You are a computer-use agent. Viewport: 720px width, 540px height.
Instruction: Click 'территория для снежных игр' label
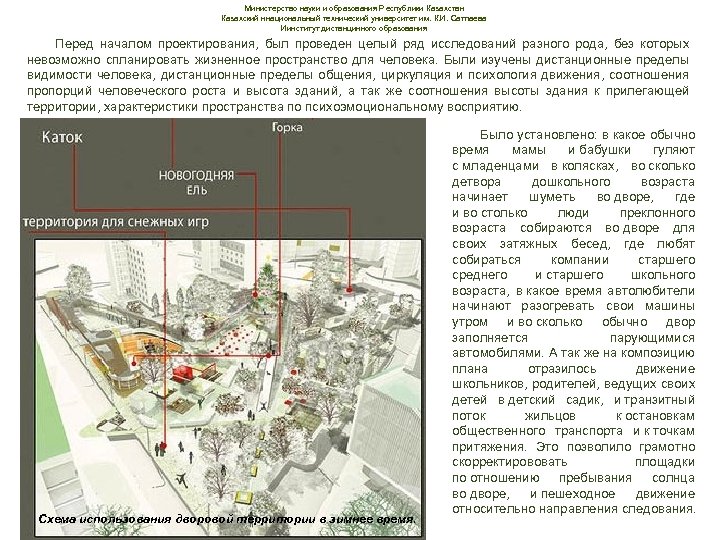[x=116, y=222]
